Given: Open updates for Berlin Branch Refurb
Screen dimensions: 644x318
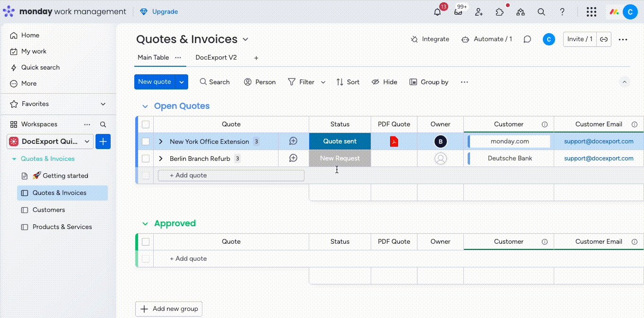Looking at the screenshot, I should (293, 158).
